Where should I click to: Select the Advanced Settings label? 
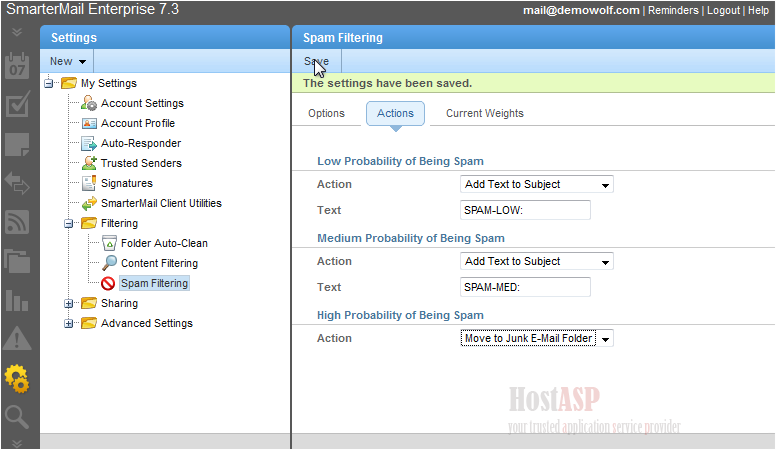pyautogui.click(x=147, y=323)
